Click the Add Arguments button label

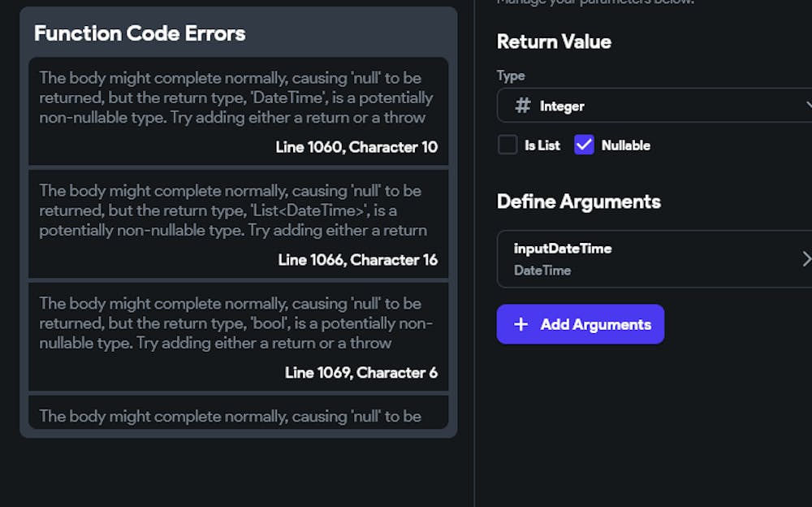click(595, 324)
